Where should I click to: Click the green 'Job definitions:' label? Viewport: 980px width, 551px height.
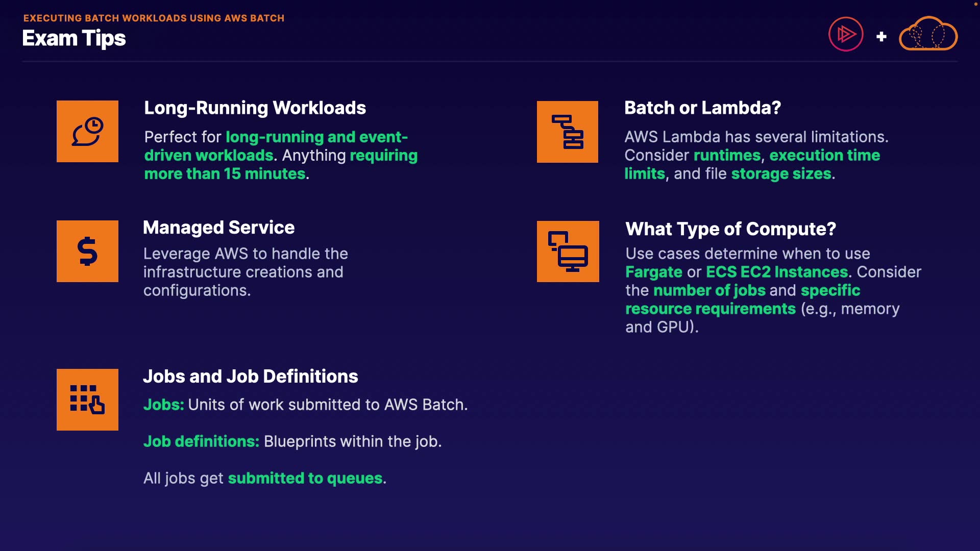tap(201, 441)
